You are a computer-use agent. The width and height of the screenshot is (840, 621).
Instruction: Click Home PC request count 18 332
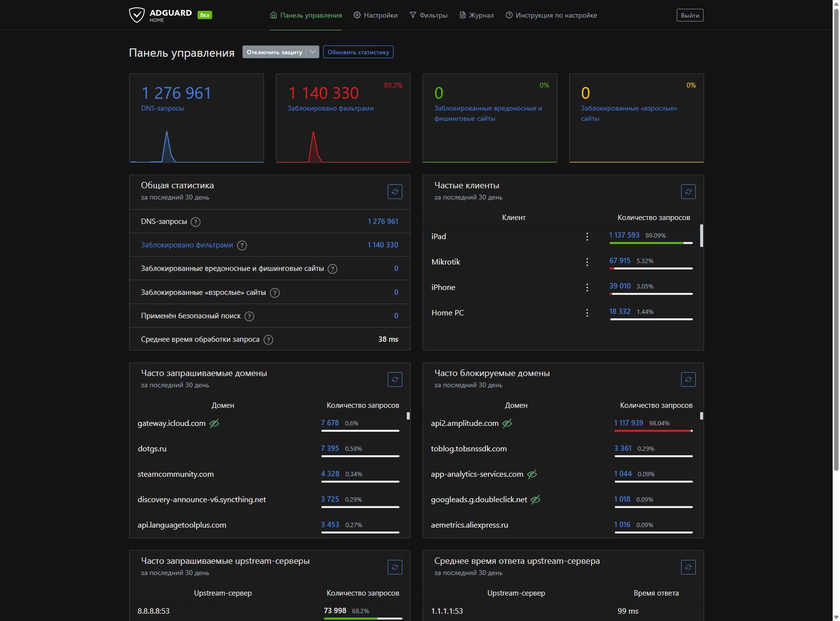(x=620, y=311)
